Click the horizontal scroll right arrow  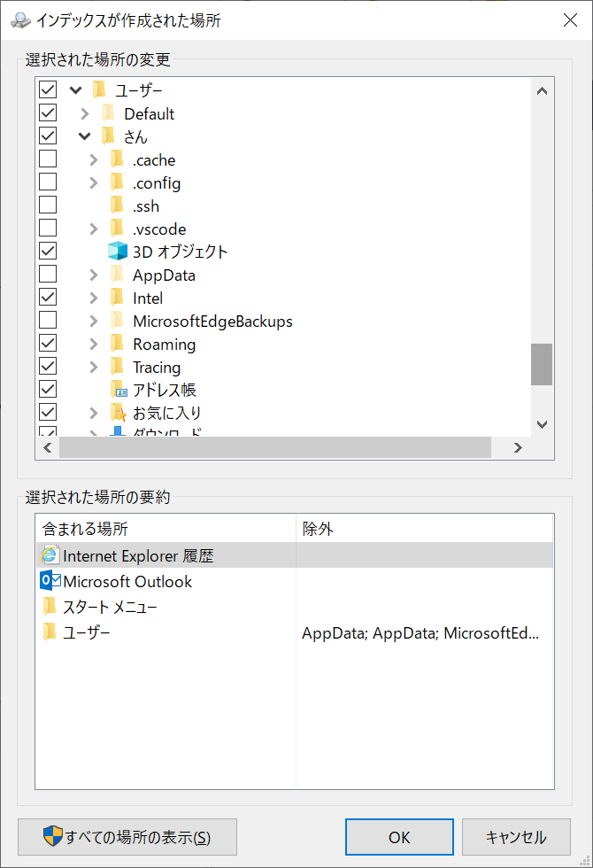pyautogui.click(x=517, y=447)
